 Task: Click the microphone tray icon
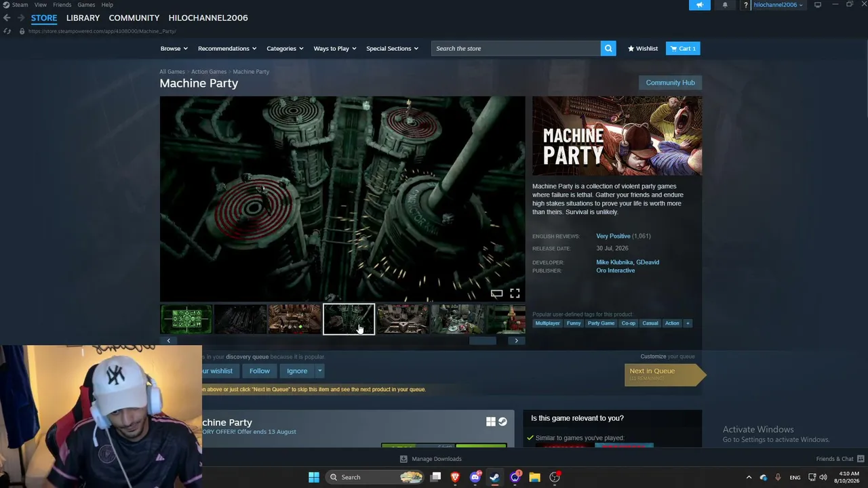coord(778,477)
